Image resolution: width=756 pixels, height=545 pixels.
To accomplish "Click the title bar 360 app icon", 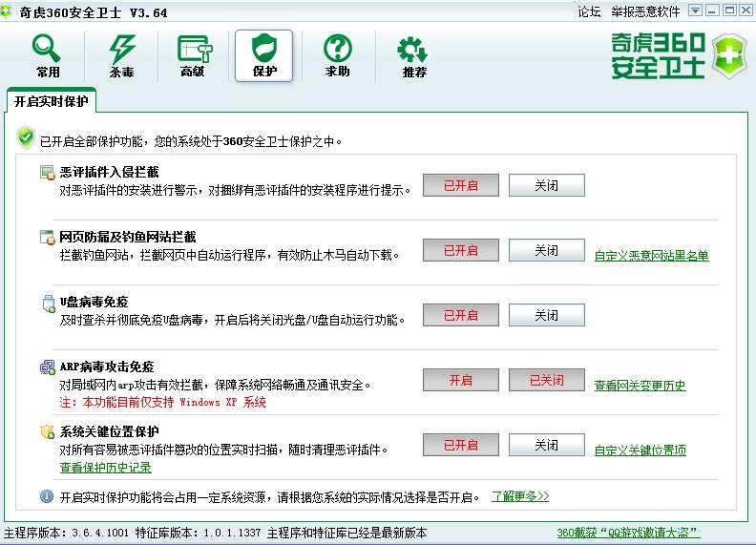I will [x=6, y=12].
